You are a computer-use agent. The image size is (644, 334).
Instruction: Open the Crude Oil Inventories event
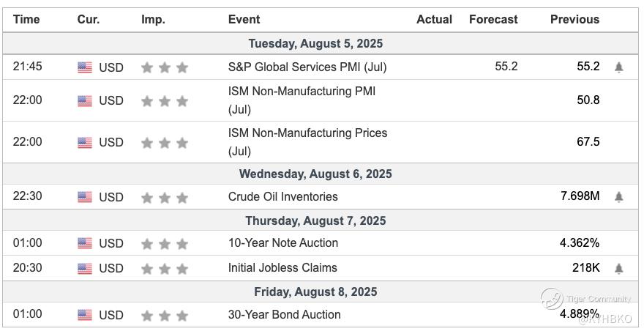(x=282, y=196)
